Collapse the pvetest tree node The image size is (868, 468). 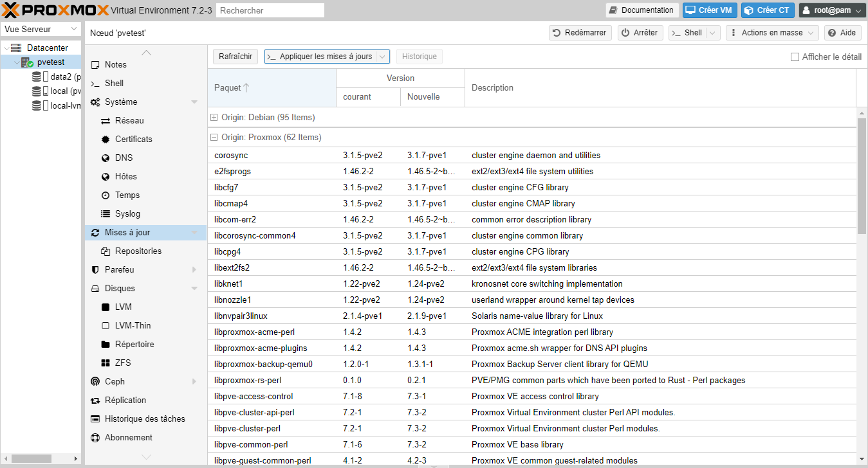17,62
